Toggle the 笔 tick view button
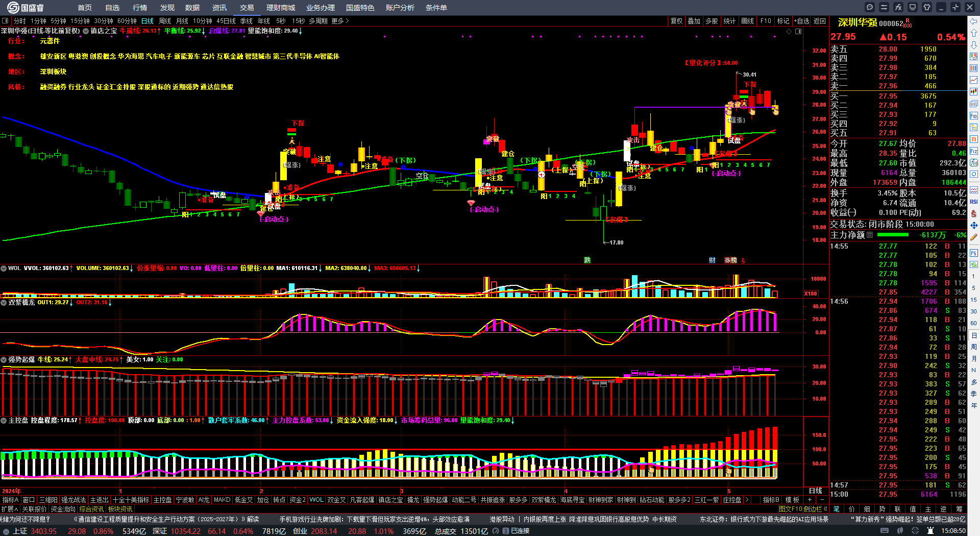Screen dimensions: 980x536 [x=836, y=509]
